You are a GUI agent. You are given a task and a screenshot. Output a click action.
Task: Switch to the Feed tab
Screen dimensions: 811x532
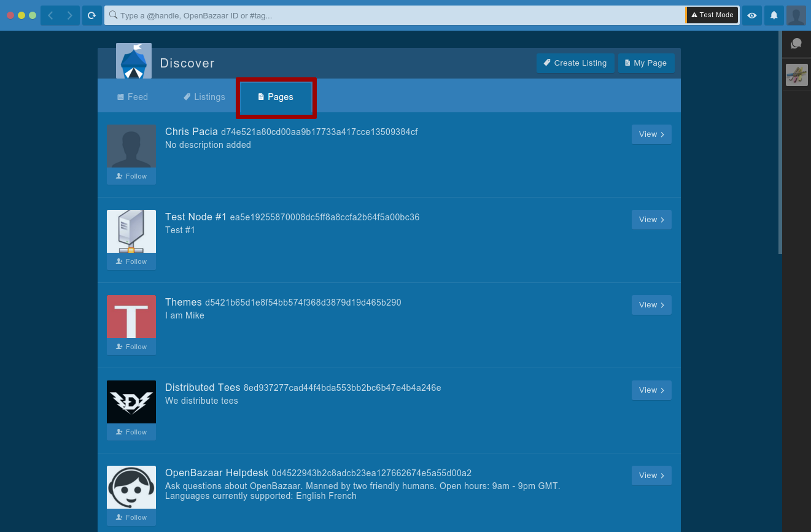click(133, 97)
